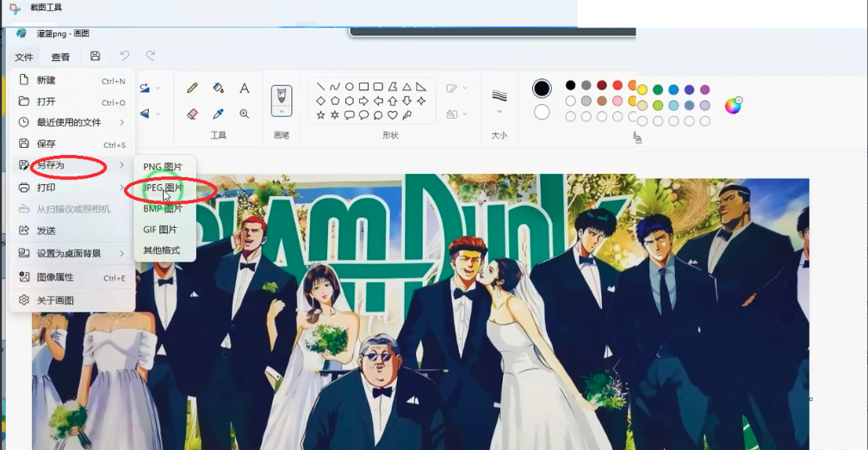
Task: Click the Save disk icon in title bar
Action: point(96,56)
